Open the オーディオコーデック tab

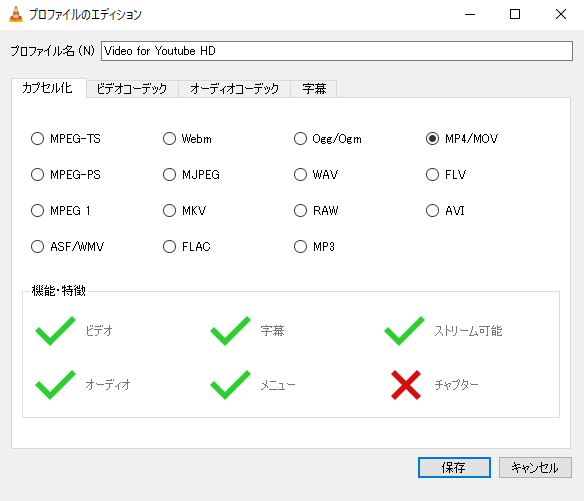click(234, 89)
